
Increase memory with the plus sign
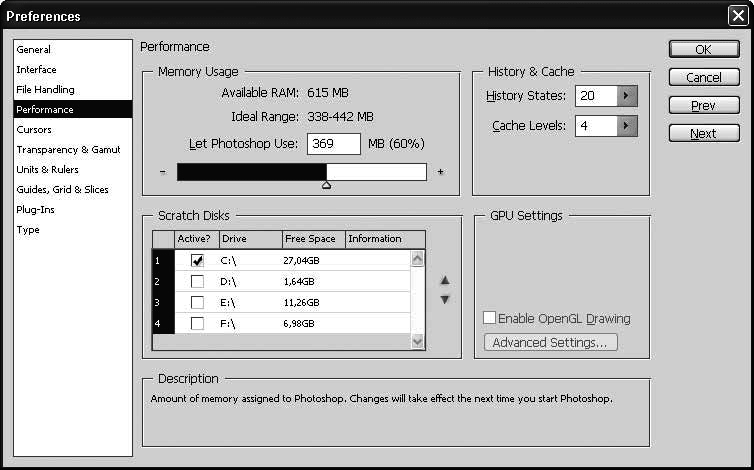440,172
